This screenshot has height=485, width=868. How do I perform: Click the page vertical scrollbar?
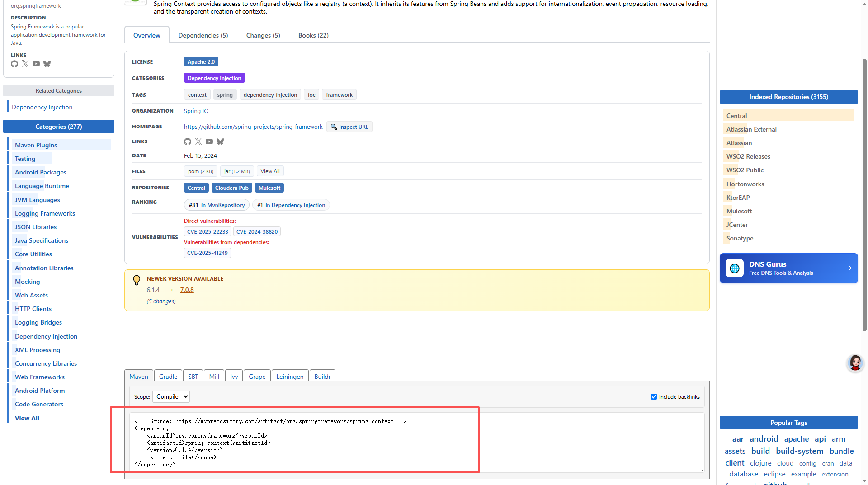coord(864,194)
